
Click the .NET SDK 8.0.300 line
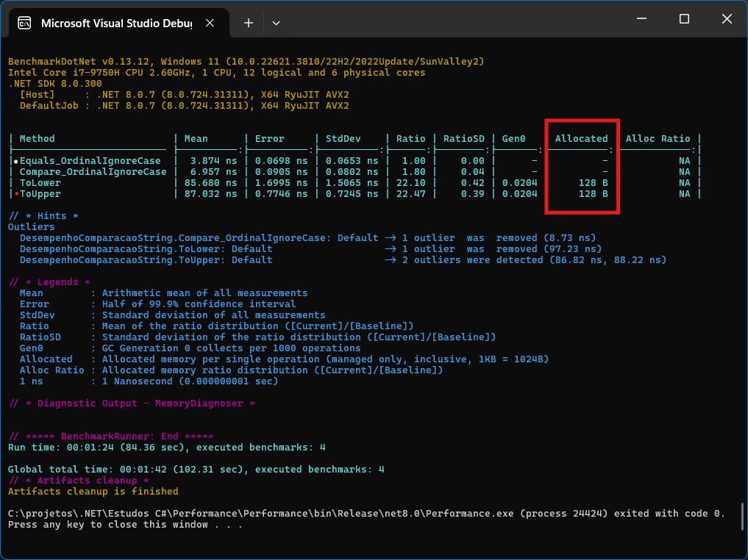tap(55, 83)
